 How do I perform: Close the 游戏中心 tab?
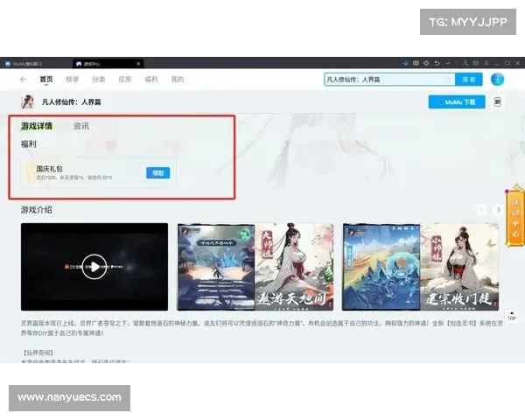138,64
